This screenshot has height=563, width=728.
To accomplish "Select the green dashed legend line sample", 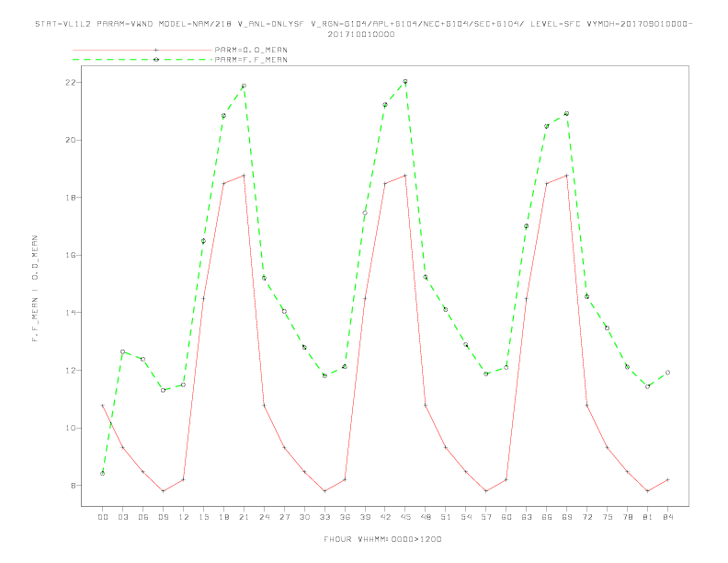I will [142, 60].
